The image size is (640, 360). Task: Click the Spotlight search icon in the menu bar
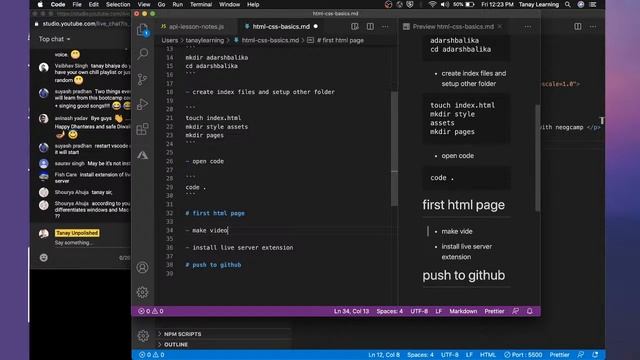coord(568,4)
